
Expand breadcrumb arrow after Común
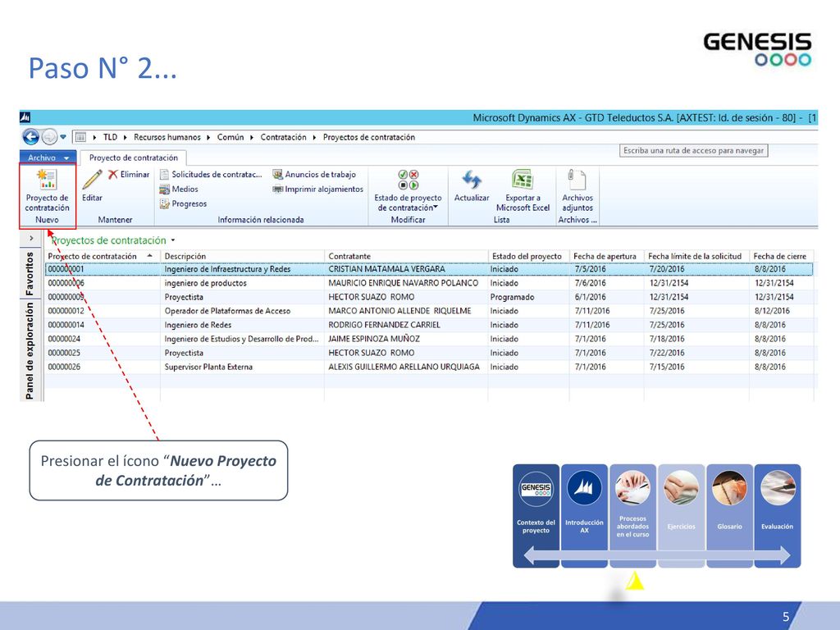[252, 137]
